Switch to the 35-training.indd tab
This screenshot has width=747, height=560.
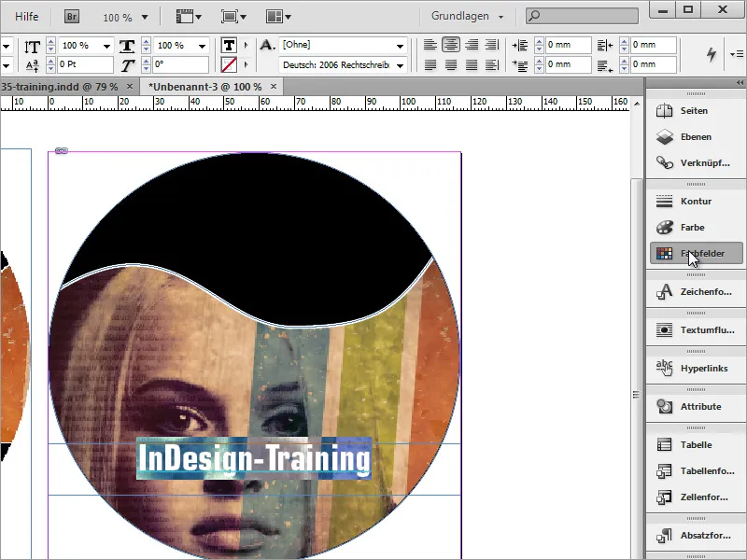coord(60,87)
